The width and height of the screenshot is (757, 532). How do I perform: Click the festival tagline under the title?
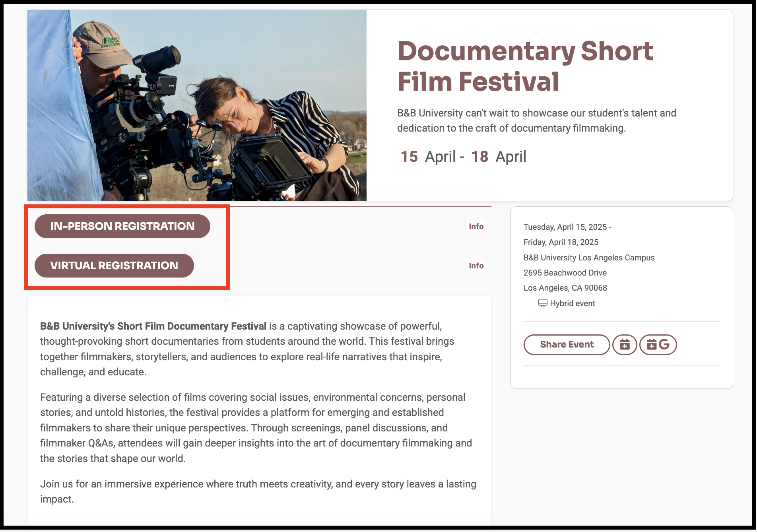tap(537, 120)
